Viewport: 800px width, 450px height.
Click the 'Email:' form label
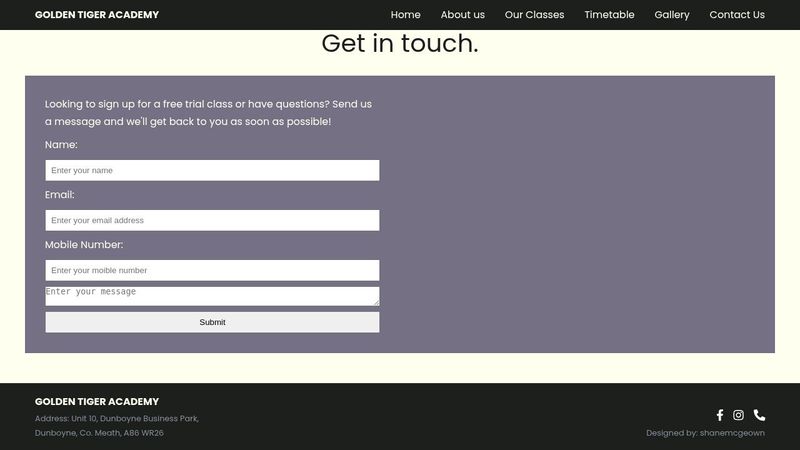coord(60,195)
